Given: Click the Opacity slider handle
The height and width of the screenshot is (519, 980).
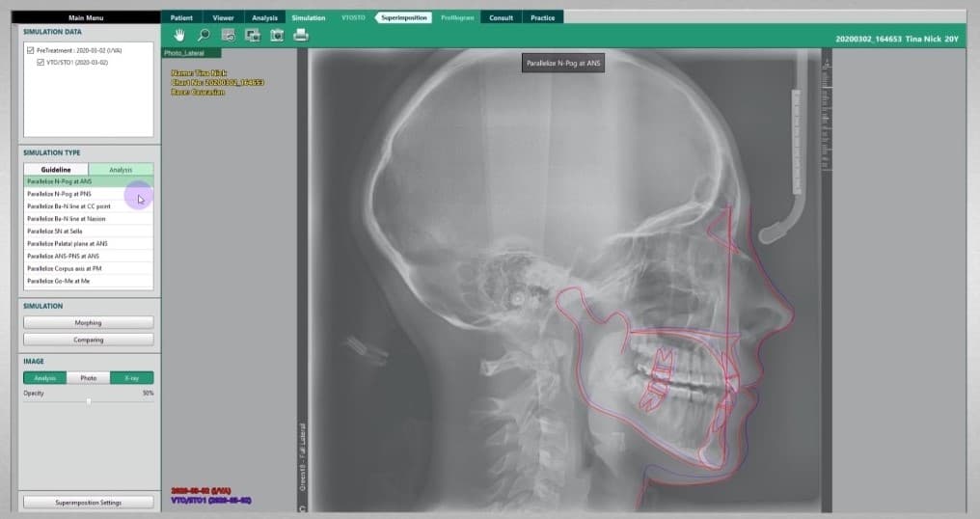Looking at the screenshot, I should pyautogui.click(x=89, y=400).
